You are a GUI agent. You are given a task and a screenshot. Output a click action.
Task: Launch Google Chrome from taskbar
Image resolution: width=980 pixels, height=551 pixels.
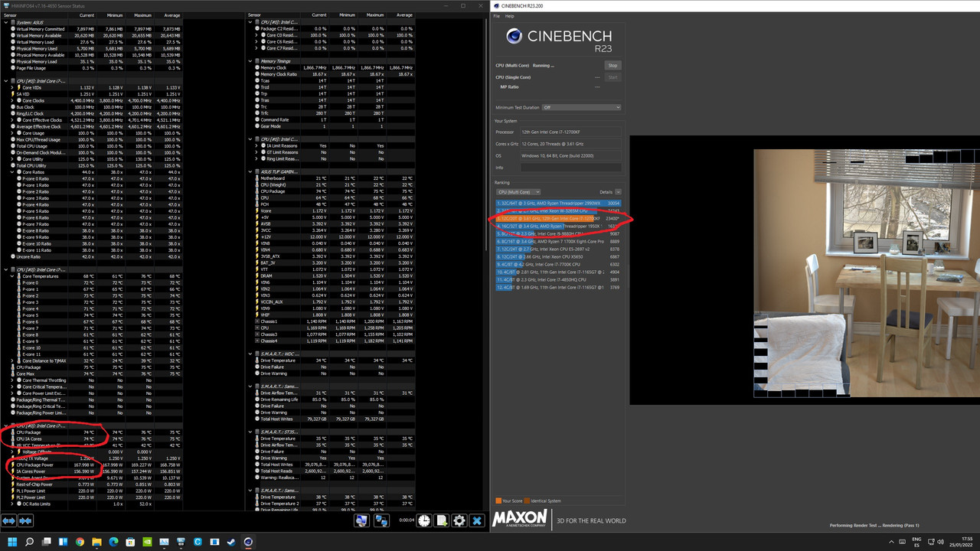pyautogui.click(x=80, y=542)
